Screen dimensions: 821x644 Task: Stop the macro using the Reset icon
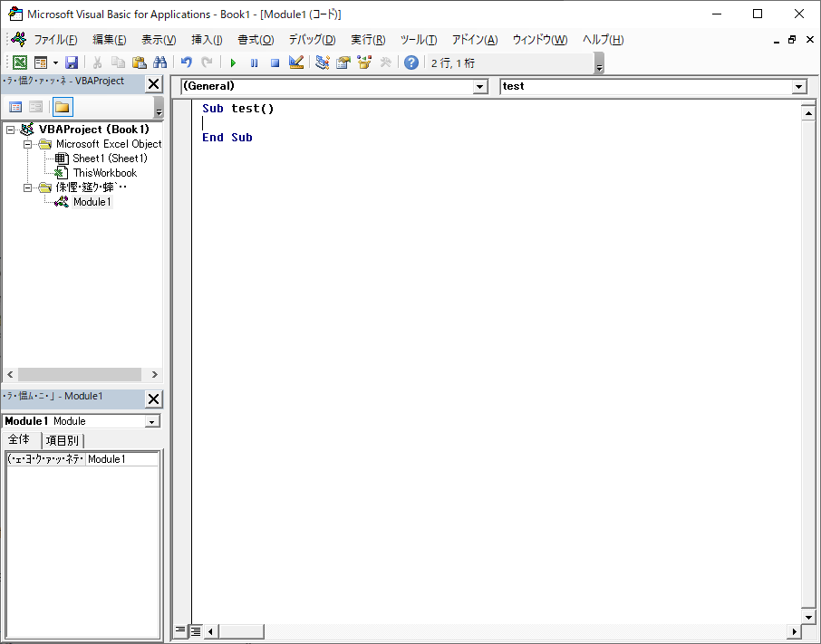(273, 62)
